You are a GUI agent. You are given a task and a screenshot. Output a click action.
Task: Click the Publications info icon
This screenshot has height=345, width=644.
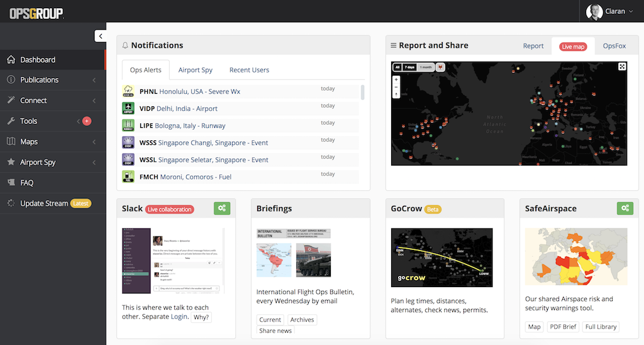tap(11, 79)
